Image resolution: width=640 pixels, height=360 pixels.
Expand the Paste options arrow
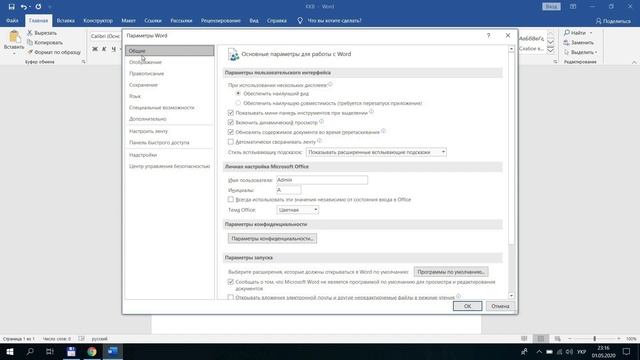[14, 53]
